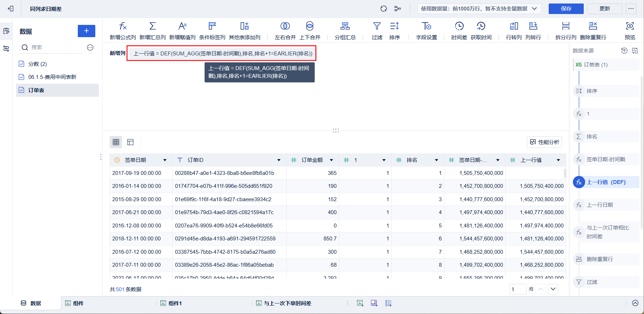Click the 新增公式列 toolbar icon
Viewport: 644px width, 314px height.
(123, 31)
